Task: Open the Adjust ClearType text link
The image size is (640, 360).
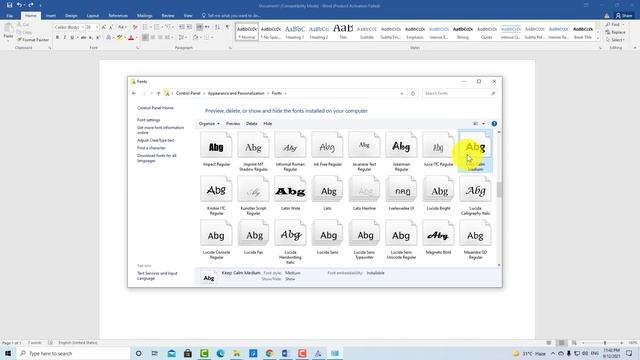Action: 156,140
